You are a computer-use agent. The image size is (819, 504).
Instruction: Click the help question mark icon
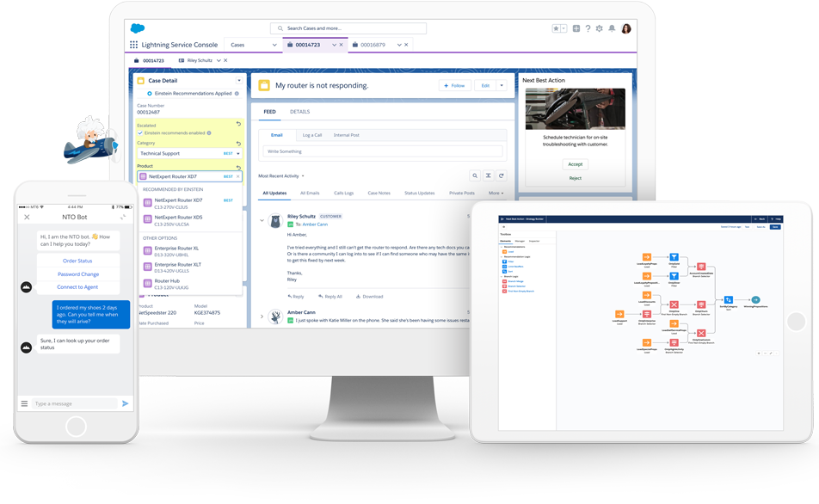click(x=588, y=28)
